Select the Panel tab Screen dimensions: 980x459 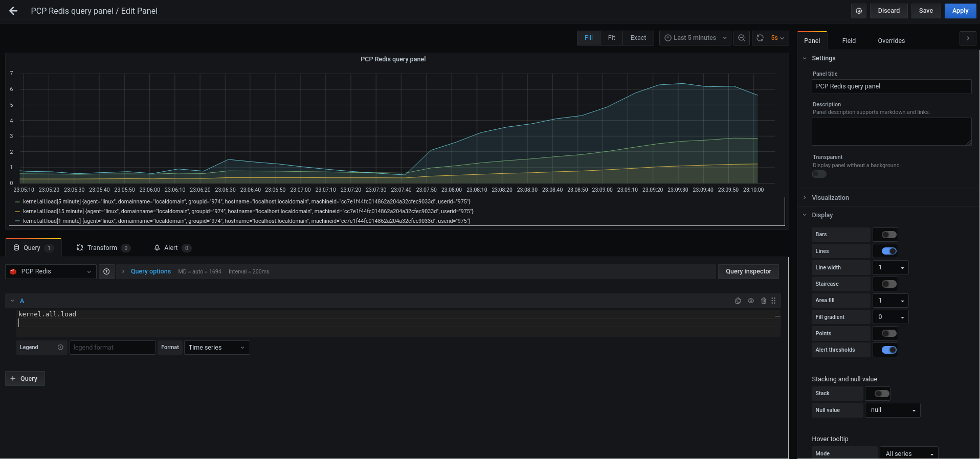(x=812, y=41)
